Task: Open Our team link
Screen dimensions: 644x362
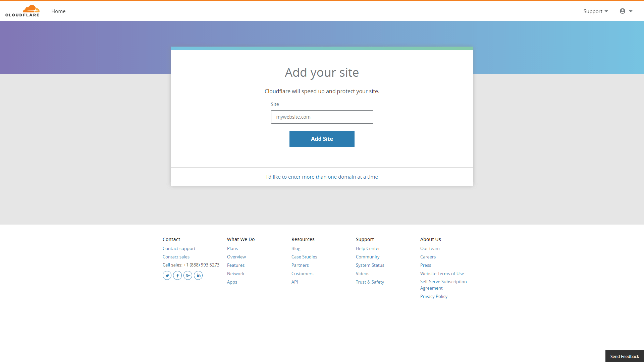Action: pyautogui.click(x=430, y=248)
